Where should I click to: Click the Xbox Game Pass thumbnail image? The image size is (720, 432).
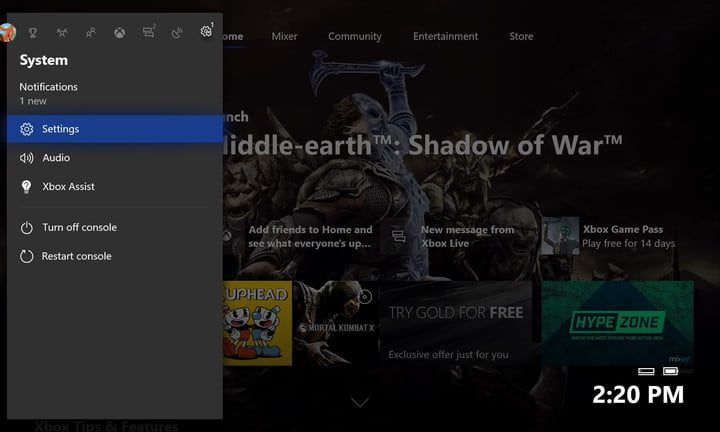pos(560,236)
